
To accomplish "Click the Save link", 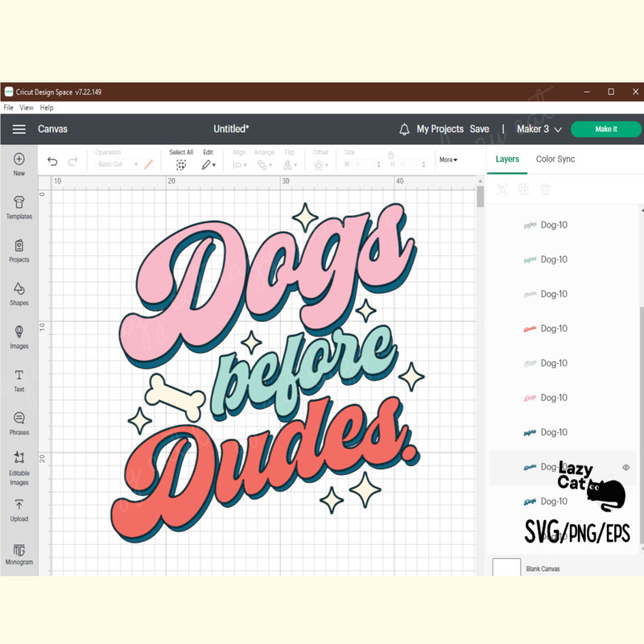I will [479, 129].
